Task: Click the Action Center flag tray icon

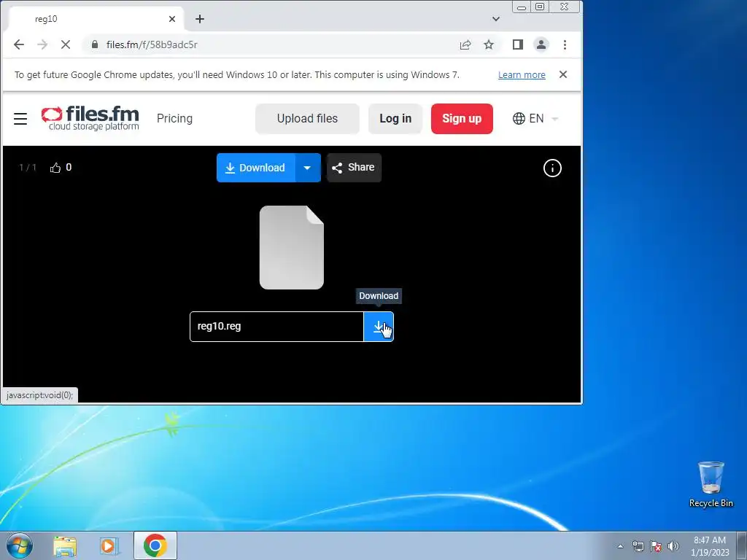Action: (656, 546)
